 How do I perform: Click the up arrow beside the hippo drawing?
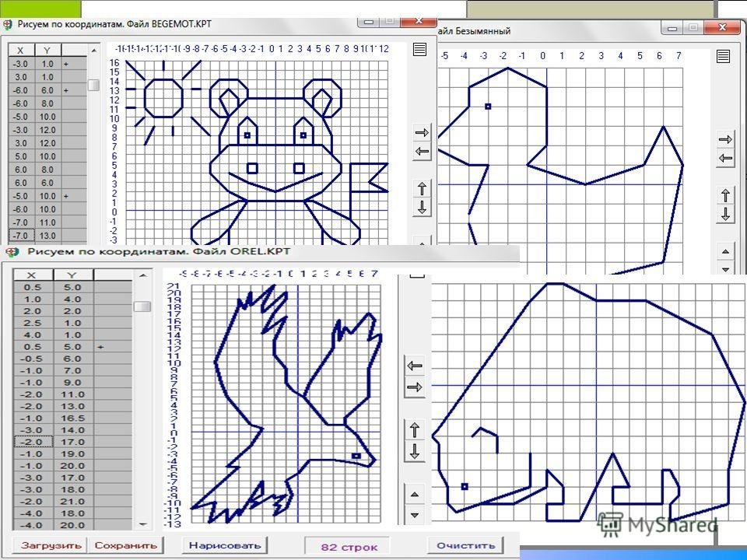pyautogui.click(x=421, y=188)
